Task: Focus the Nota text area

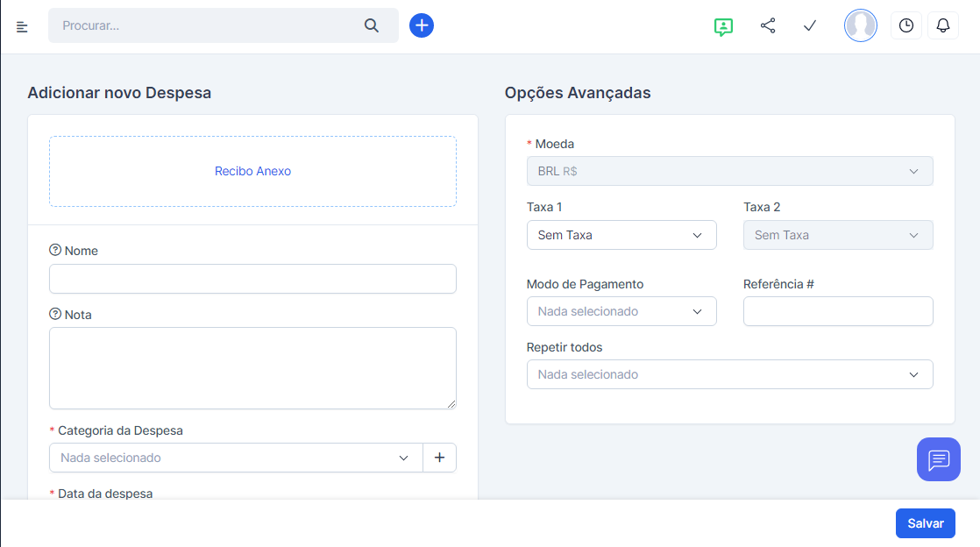Action: click(252, 367)
